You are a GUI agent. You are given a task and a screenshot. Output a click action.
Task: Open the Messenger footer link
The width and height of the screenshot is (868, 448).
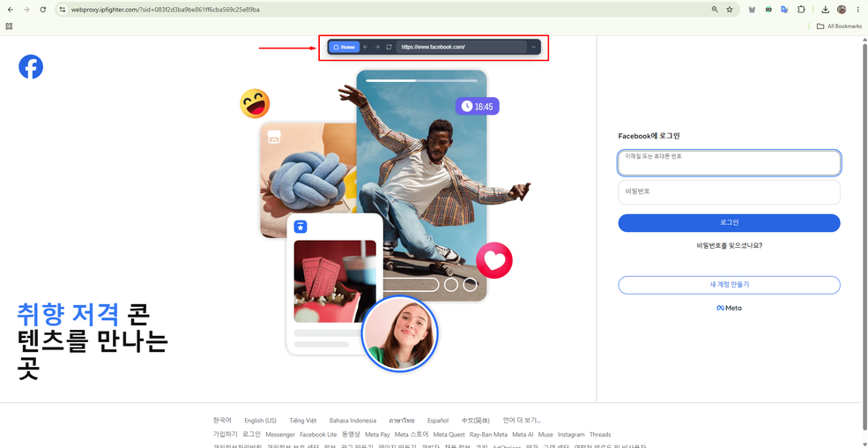(280, 435)
